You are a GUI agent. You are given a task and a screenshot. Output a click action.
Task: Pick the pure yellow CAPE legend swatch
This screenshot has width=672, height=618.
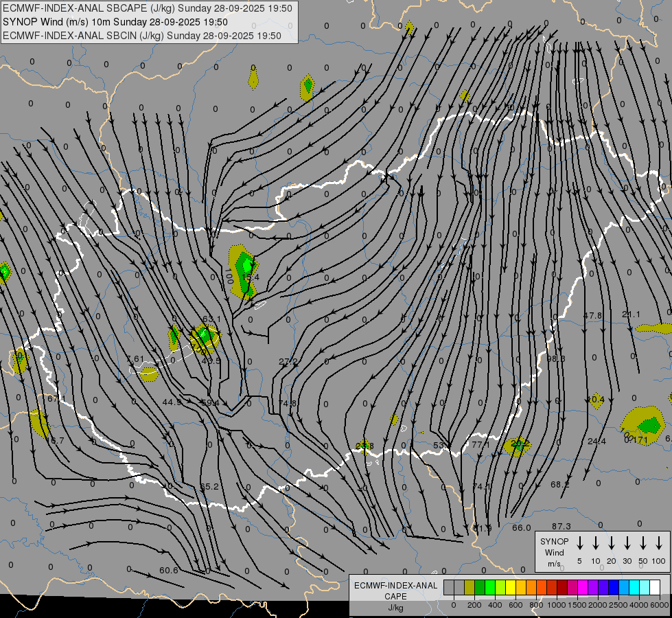(x=511, y=588)
